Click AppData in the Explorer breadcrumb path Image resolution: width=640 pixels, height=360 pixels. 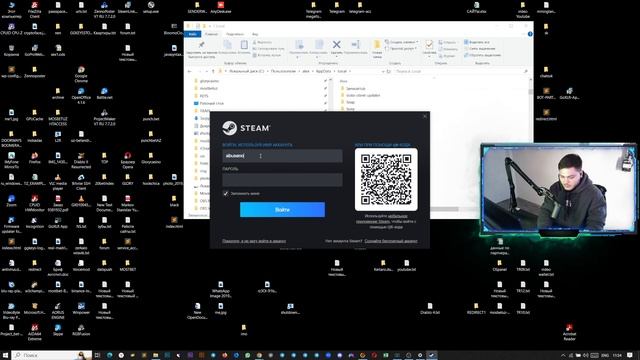point(324,71)
